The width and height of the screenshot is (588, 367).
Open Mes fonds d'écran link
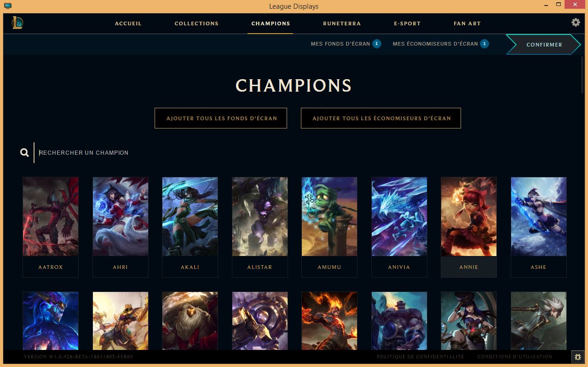point(340,44)
